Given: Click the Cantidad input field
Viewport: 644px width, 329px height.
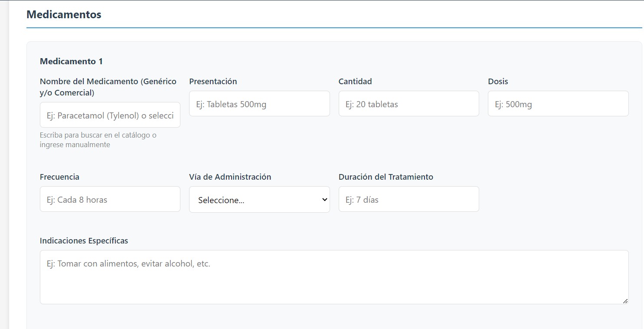Looking at the screenshot, I should click(408, 103).
